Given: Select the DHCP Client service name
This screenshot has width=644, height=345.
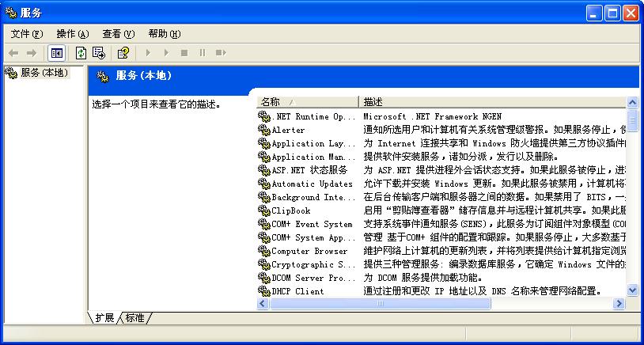Looking at the screenshot, I should point(297,290).
